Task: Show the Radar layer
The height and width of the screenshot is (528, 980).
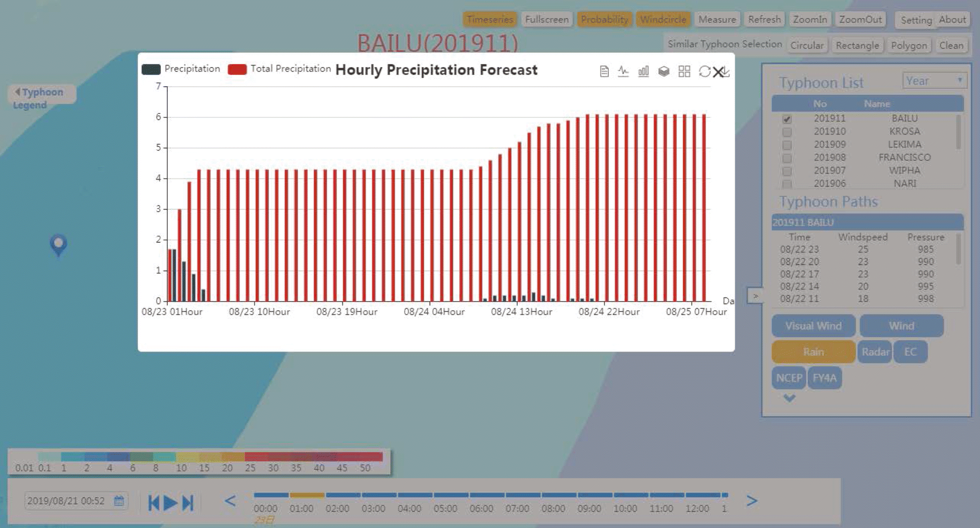Action: click(875, 352)
